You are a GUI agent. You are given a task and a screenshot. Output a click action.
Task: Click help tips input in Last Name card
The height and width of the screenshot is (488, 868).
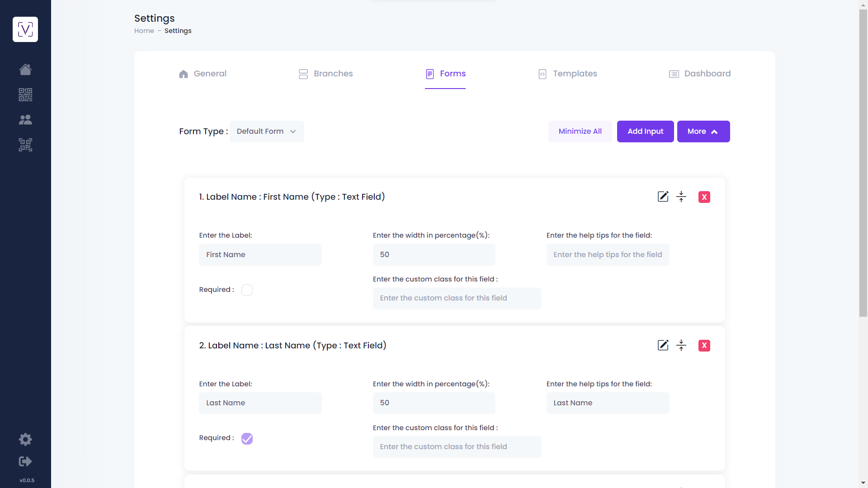tap(608, 403)
